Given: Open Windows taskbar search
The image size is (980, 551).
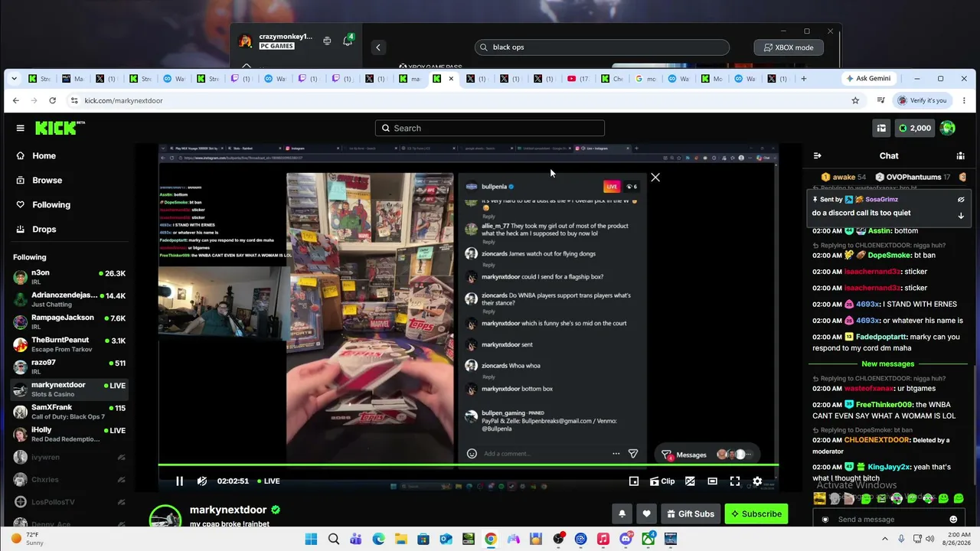Looking at the screenshot, I should 334,540.
